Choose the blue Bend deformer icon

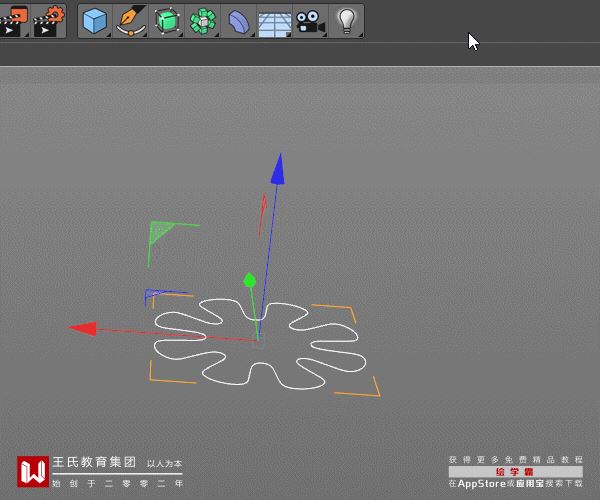tap(238, 21)
